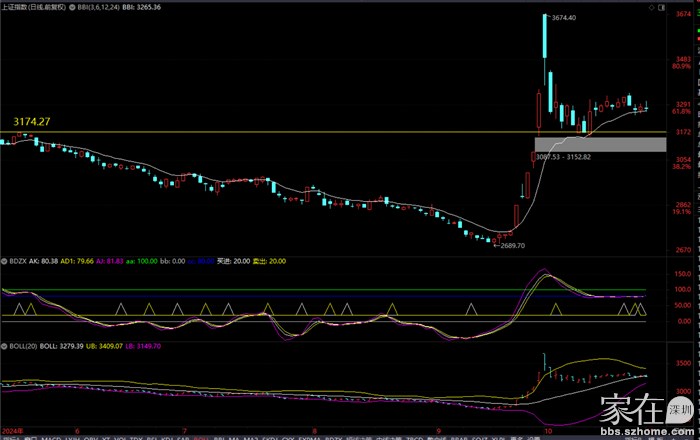Click the gray gap rectangle on chart
Viewport: 700px width, 440px height.
coord(600,145)
